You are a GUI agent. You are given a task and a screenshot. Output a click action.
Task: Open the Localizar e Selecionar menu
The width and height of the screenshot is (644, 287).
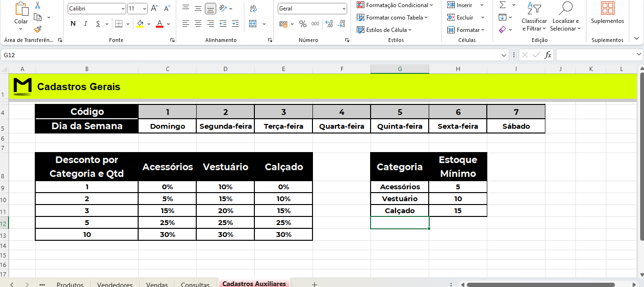coord(565,17)
